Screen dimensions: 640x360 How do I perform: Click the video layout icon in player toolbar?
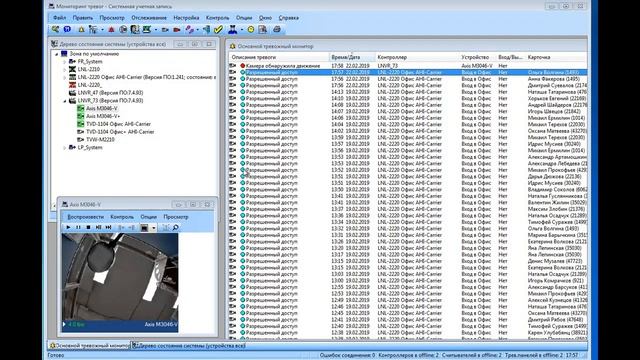point(144,228)
